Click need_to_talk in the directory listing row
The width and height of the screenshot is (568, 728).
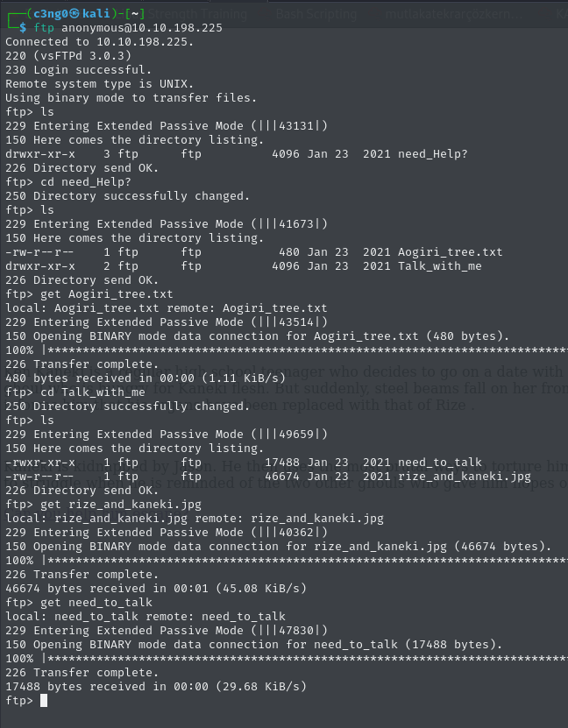click(439, 463)
